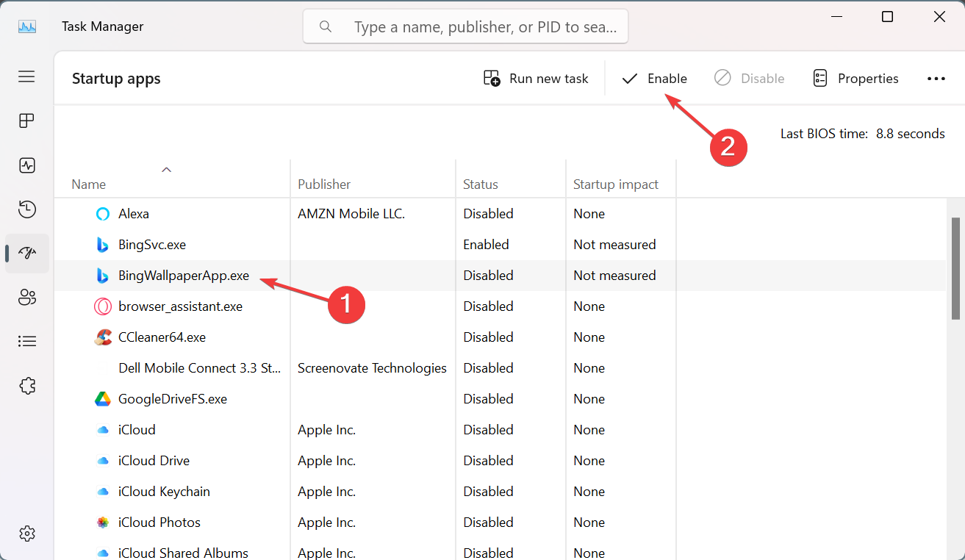Select the CCleaner64.exe row name
This screenshot has height=560, width=965.
click(162, 337)
